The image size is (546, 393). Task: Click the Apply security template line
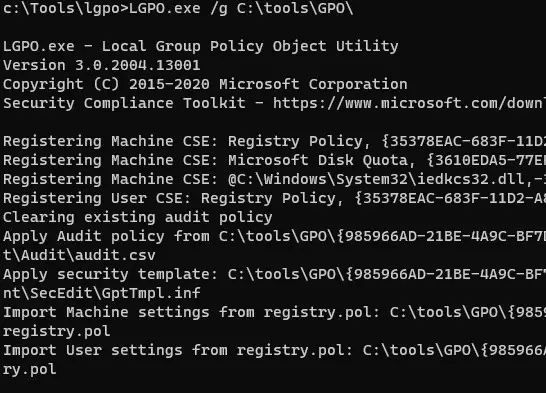[274, 274]
